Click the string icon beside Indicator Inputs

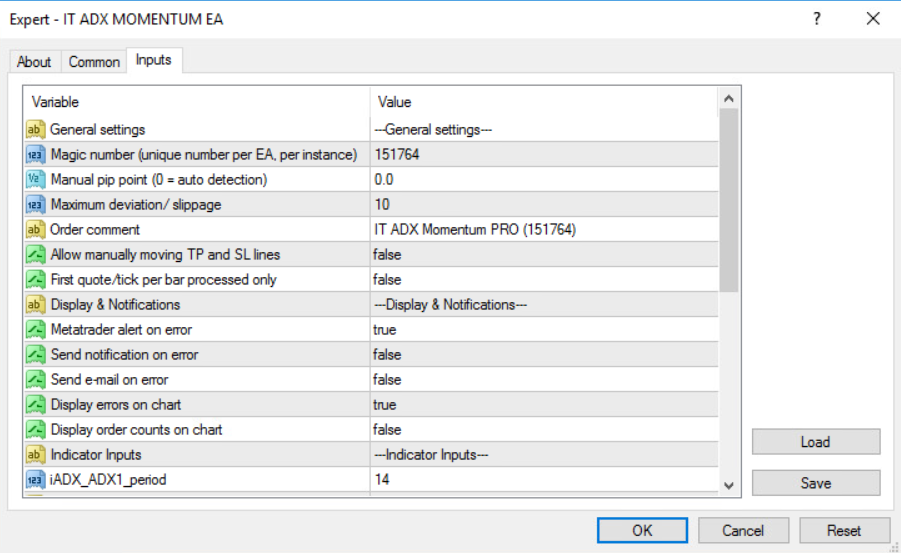click(35, 455)
